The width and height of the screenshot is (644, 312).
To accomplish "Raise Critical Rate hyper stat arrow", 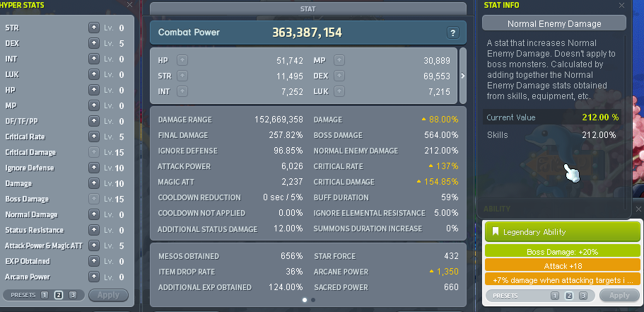I will 94,137.
